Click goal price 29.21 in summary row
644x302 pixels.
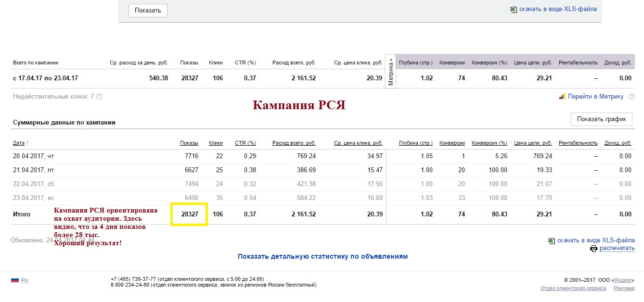544,78
